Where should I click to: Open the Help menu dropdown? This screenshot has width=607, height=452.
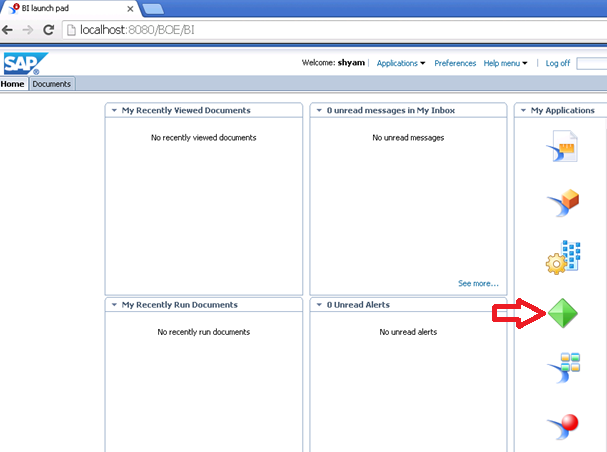click(505, 63)
